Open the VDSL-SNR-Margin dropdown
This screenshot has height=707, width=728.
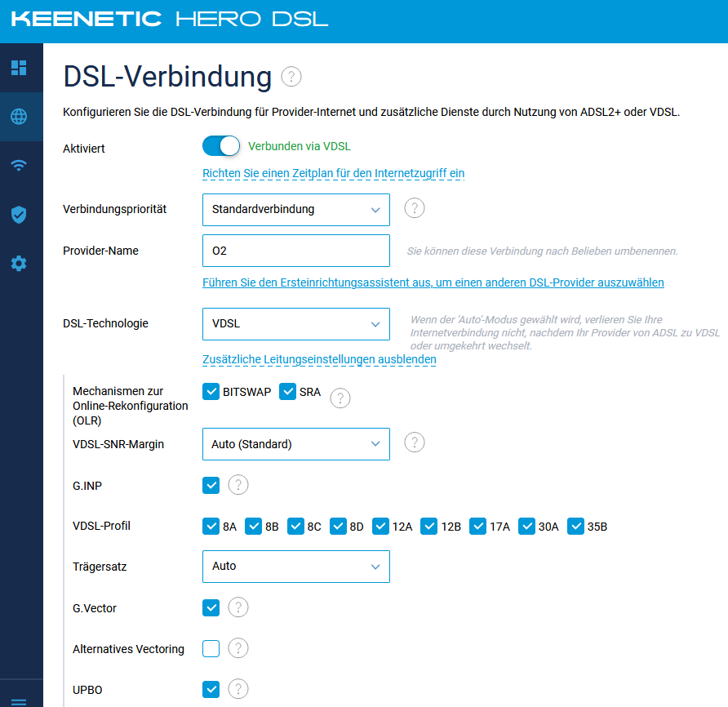(x=296, y=444)
